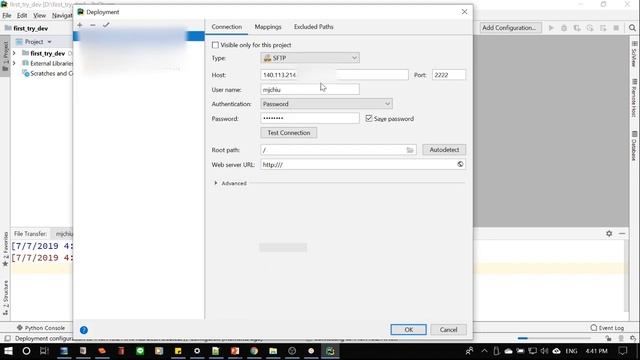Viewport: 640px width, 360px height.
Task: Open the Structure side tool tab
Action: [x=5, y=298]
